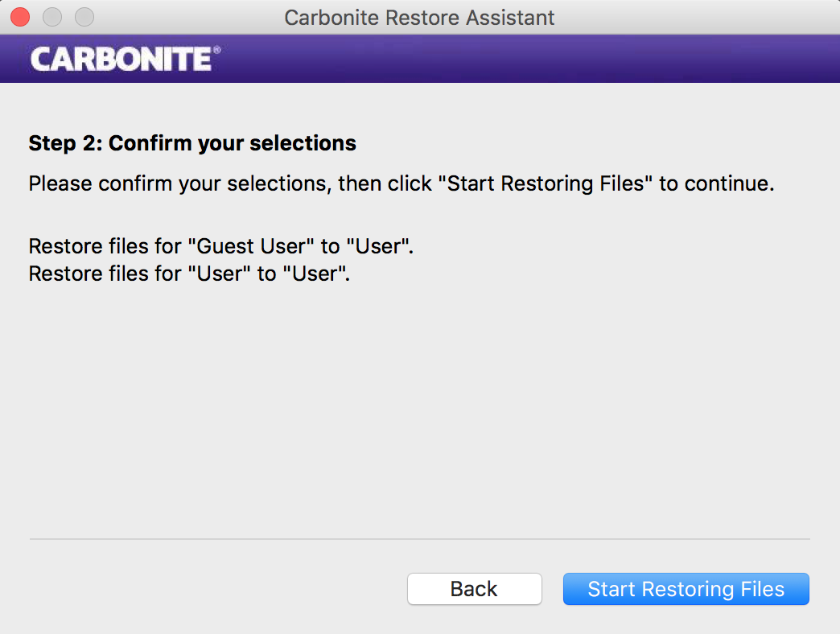Click the Carbonite logo in the banner
The height and width of the screenshot is (634, 840).
point(121,59)
